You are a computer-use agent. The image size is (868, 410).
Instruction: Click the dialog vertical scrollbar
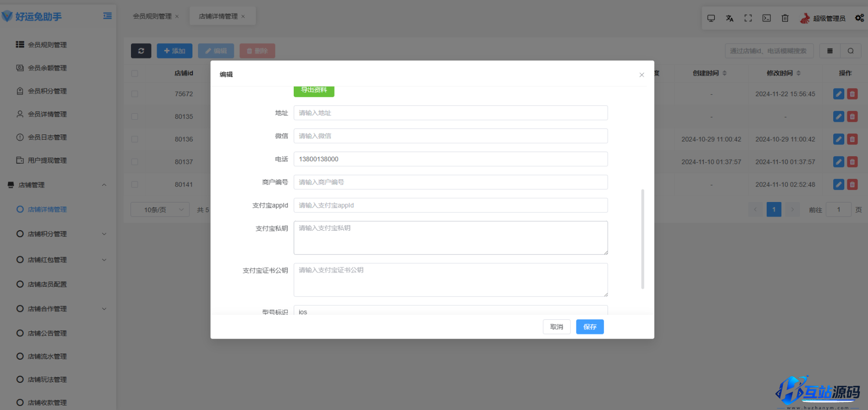coord(643,239)
